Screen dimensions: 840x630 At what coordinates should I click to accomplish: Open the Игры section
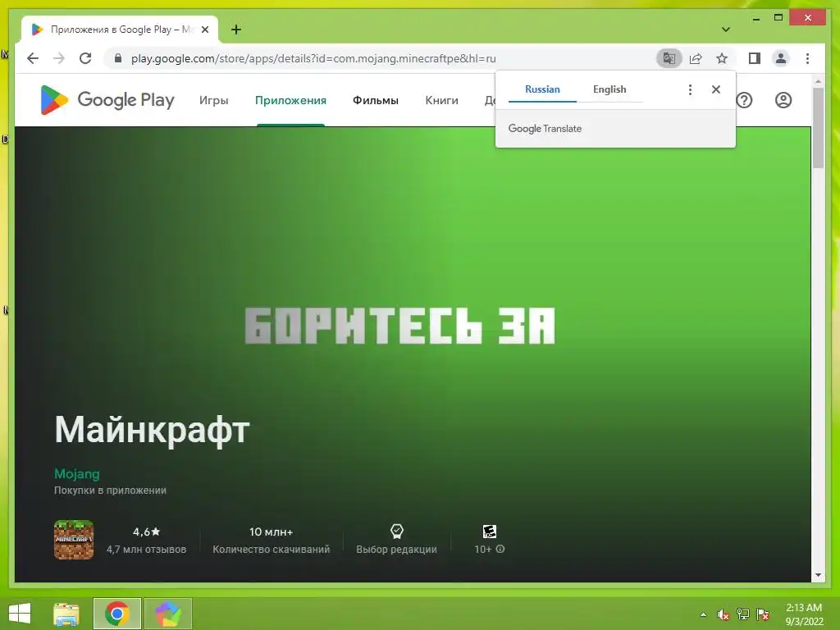(x=214, y=100)
